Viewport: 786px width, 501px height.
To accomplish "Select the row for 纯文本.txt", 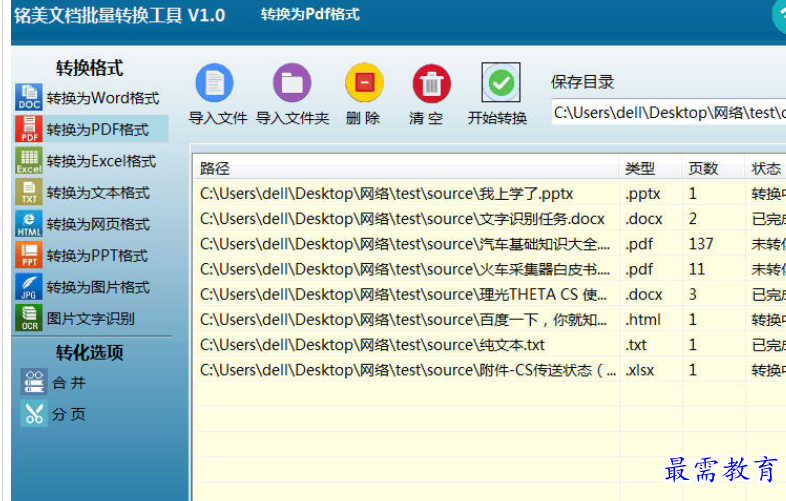I will (x=490, y=345).
